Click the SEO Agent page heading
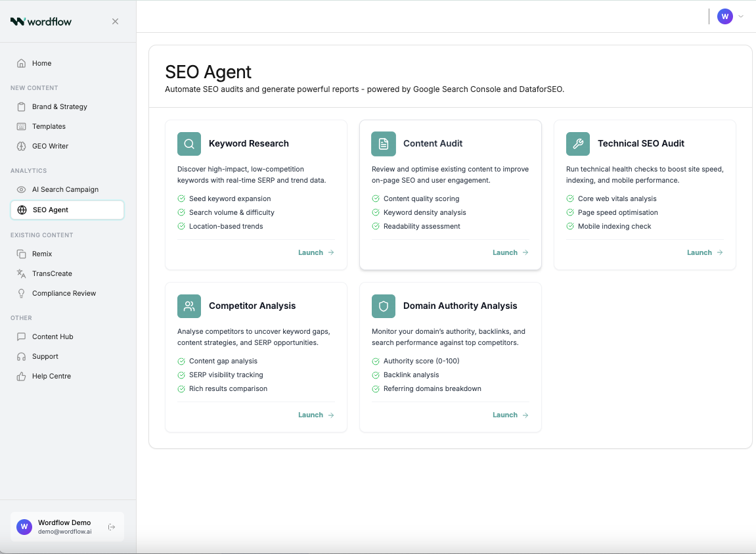The image size is (756, 554). 208,72
